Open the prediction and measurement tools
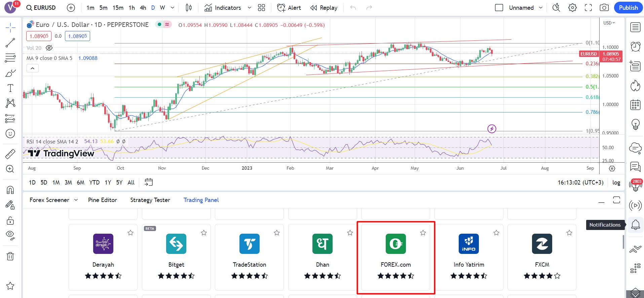The image size is (644, 298). point(10,119)
